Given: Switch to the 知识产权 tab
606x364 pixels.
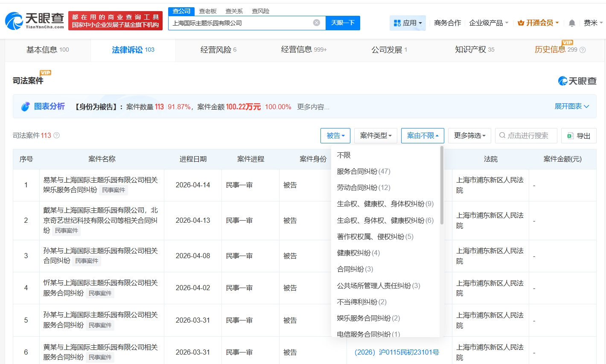Looking at the screenshot, I should pos(474,50).
